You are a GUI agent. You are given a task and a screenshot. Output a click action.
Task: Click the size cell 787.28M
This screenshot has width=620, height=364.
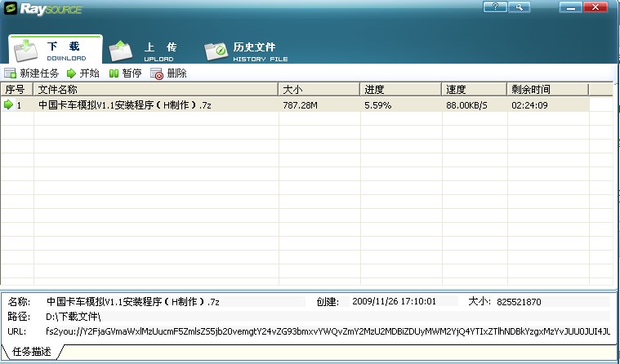point(300,105)
